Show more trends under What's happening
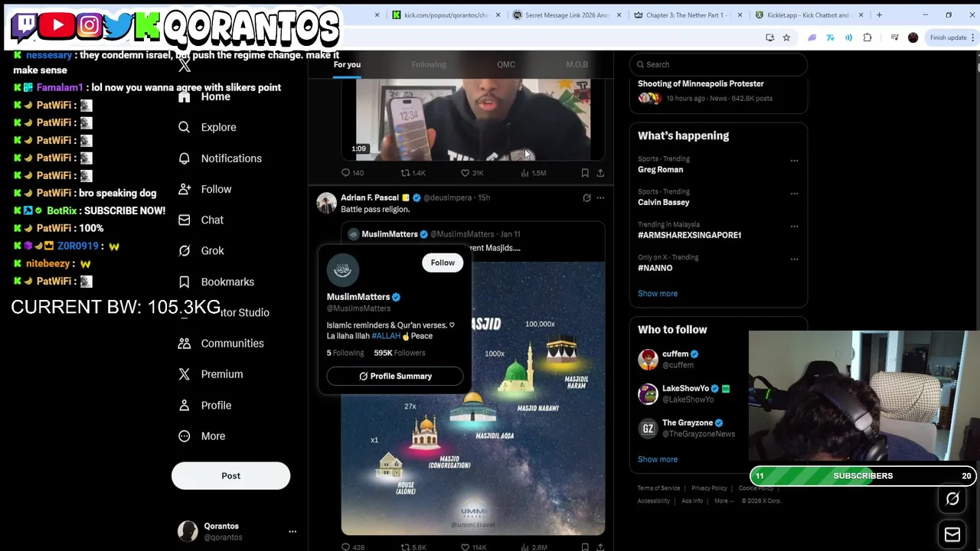The image size is (980, 551). [x=658, y=293]
